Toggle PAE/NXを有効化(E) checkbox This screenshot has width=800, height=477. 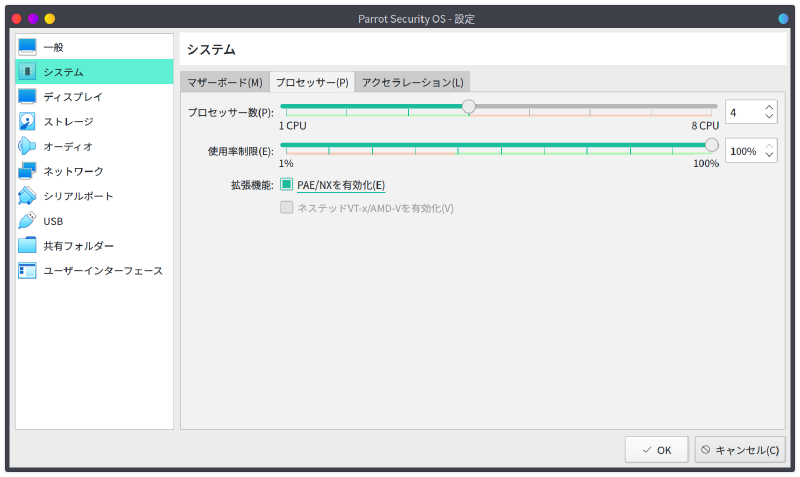coord(286,184)
